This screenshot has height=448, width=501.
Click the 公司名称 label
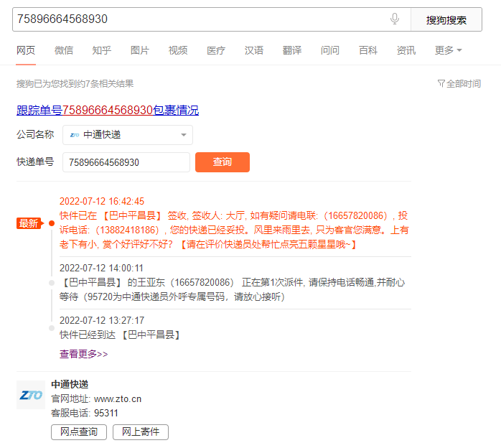coord(35,134)
